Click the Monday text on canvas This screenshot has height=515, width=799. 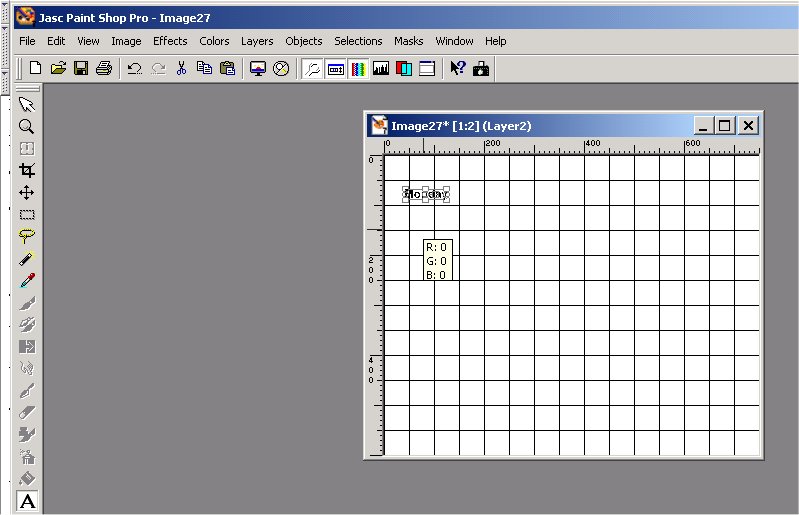point(426,194)
